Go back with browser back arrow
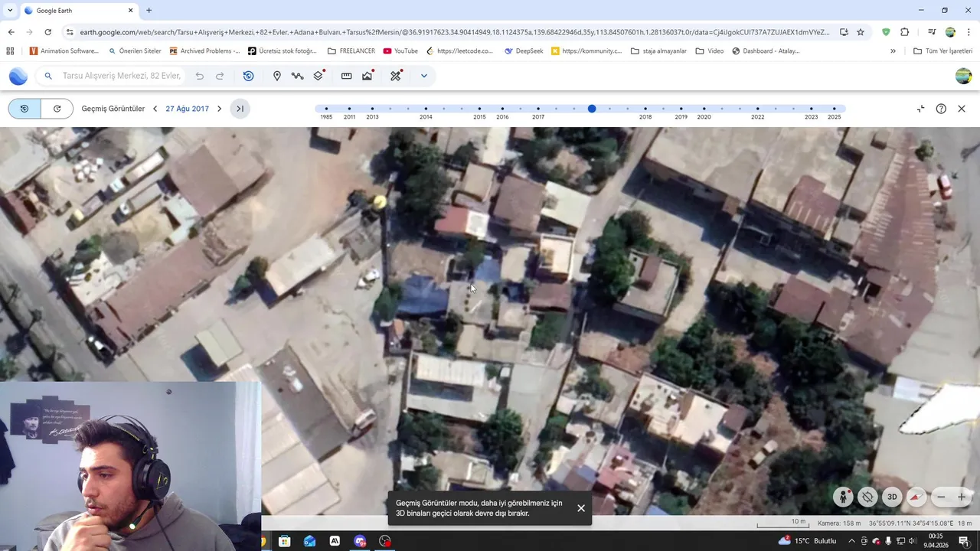Screen dimensions: 980x551 pyautogui.click(x=11, y=32)
